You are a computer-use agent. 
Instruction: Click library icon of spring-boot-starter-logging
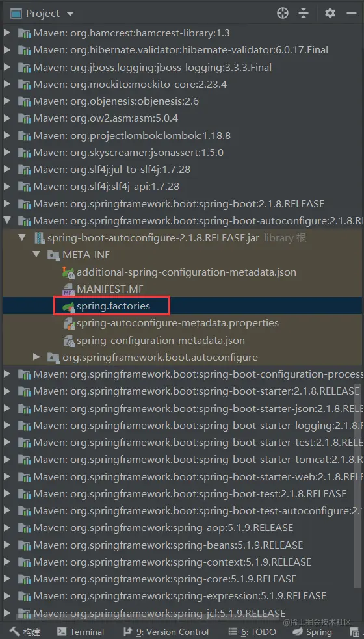[25, 425]
